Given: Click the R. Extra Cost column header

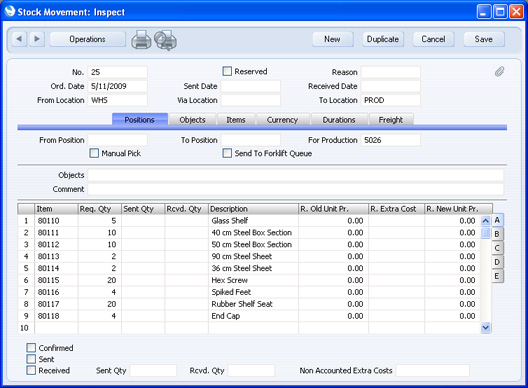Looking at the screenshot, I should (396, 209).
